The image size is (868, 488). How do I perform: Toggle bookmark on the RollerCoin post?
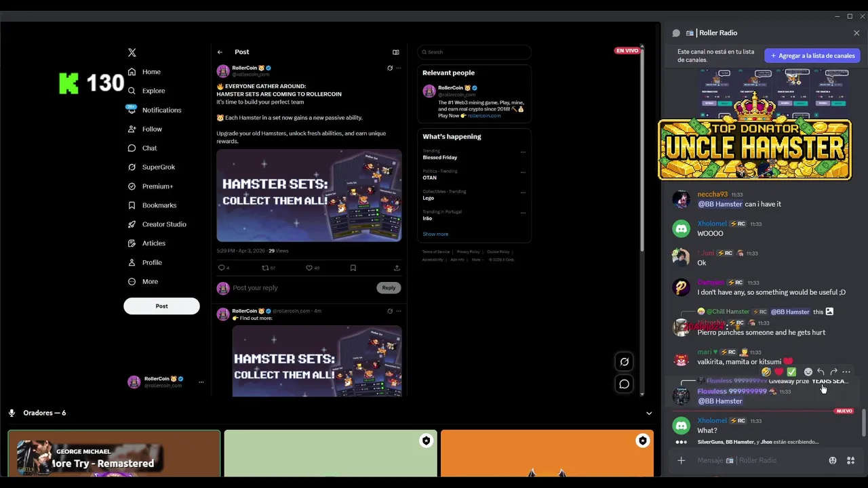pyautogui.click(x=353, y=268)
